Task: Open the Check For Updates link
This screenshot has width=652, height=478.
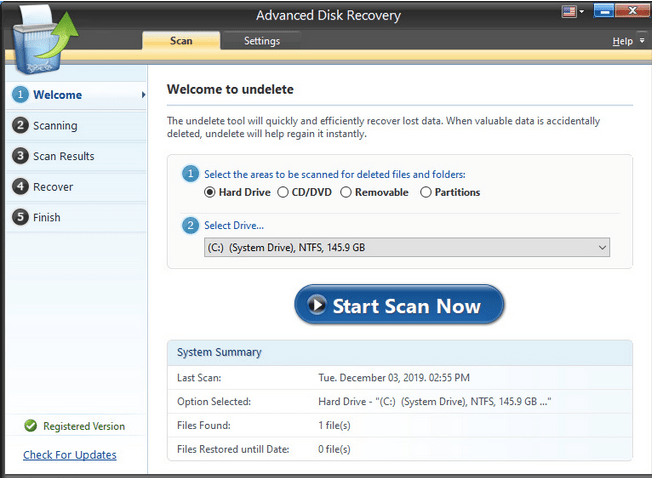Action: click(x=70, y=455)
